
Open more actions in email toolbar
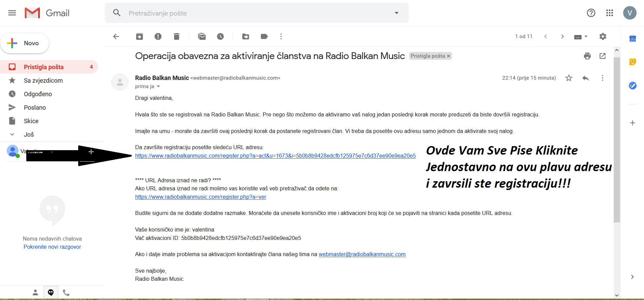point(281,36)
